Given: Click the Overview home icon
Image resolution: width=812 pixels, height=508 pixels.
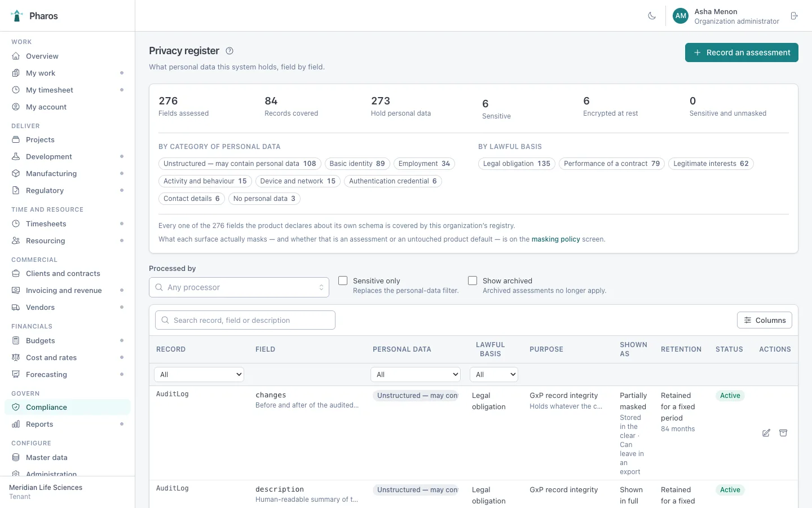Looking at the screenshot, I should pyautogui.click(x=16, y=56).
